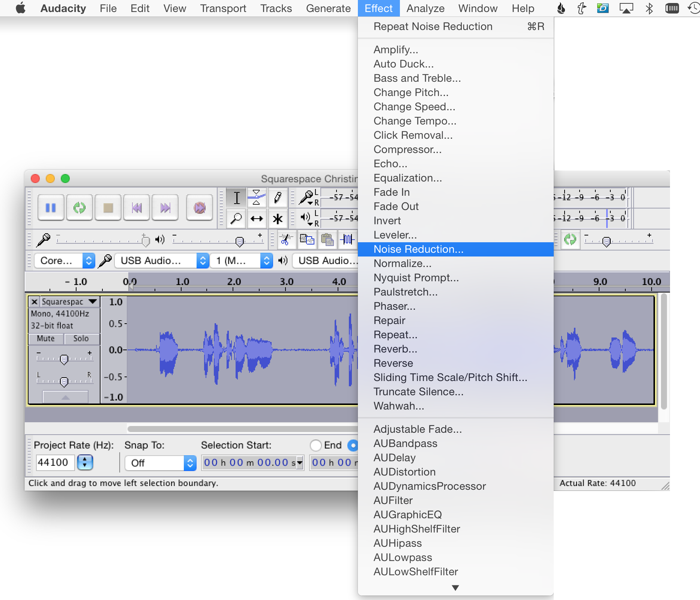Viewport: 700px width, 600px height.
Task: Expand more effects with bottom arrow
Action: click(455, 588)
